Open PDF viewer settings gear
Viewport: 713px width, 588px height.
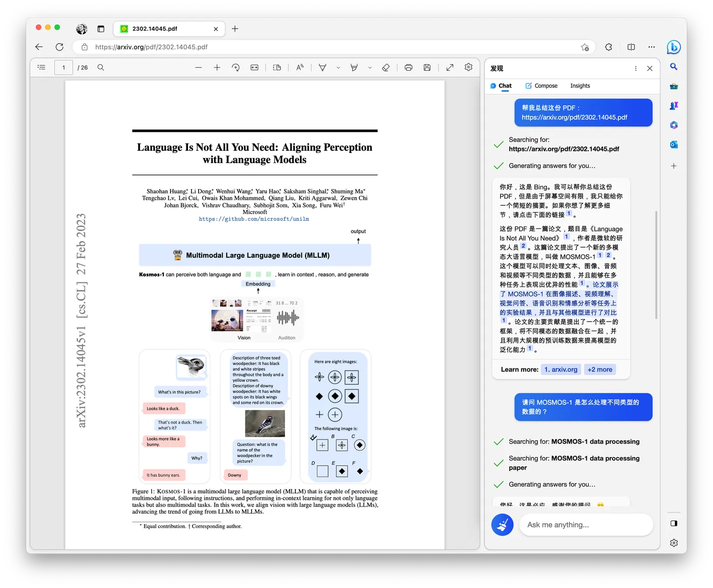469,67
